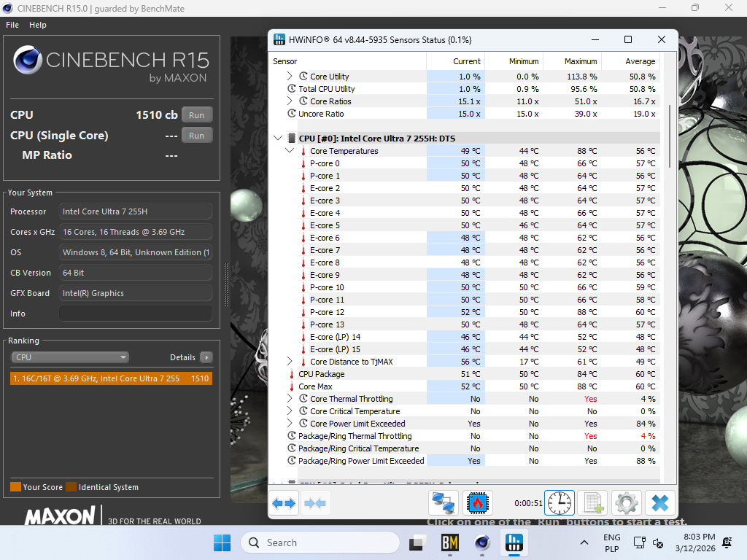Run the CPU benchmark
This screenshot has width=747, height=560.
click(197, 115)
